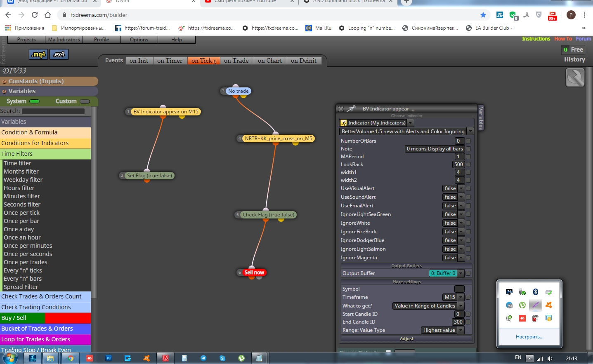Tick checkbox next to NumberOfBars parameter
593x364 pixels.
click(468, 141)
